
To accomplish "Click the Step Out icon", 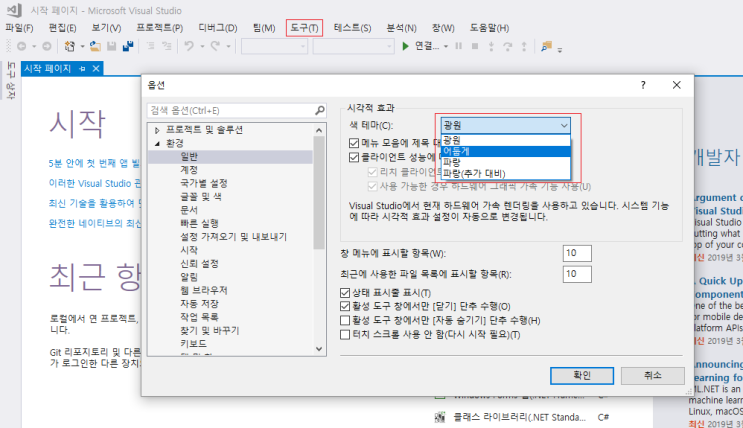I will pyautogui.click(x=524, y=46).
